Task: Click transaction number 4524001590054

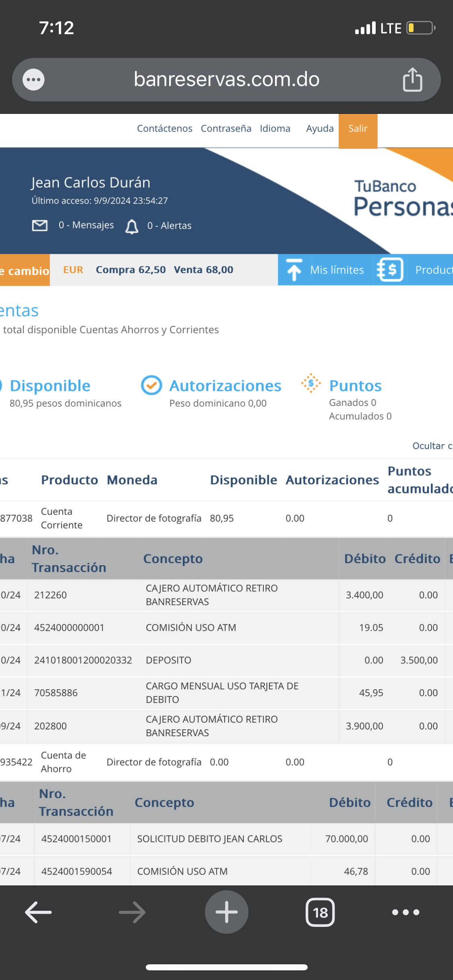Action: point(77,871)
